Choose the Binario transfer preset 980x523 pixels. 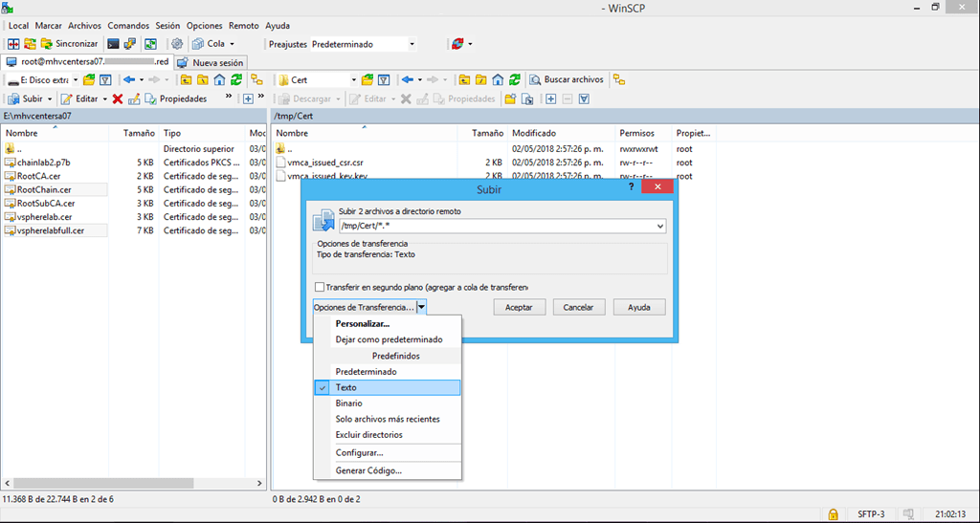tap(348, 403)
